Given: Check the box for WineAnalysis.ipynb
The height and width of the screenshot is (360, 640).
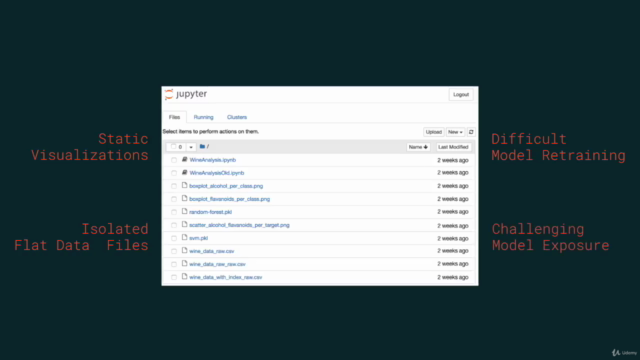Looking at the screenshot, I should pyautogui.click(x=174, y=160).
